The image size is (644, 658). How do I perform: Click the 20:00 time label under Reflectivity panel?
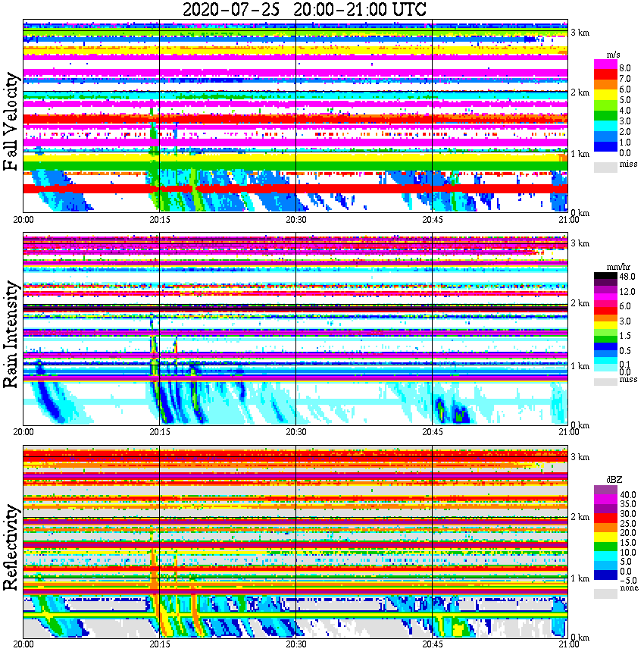23,644
